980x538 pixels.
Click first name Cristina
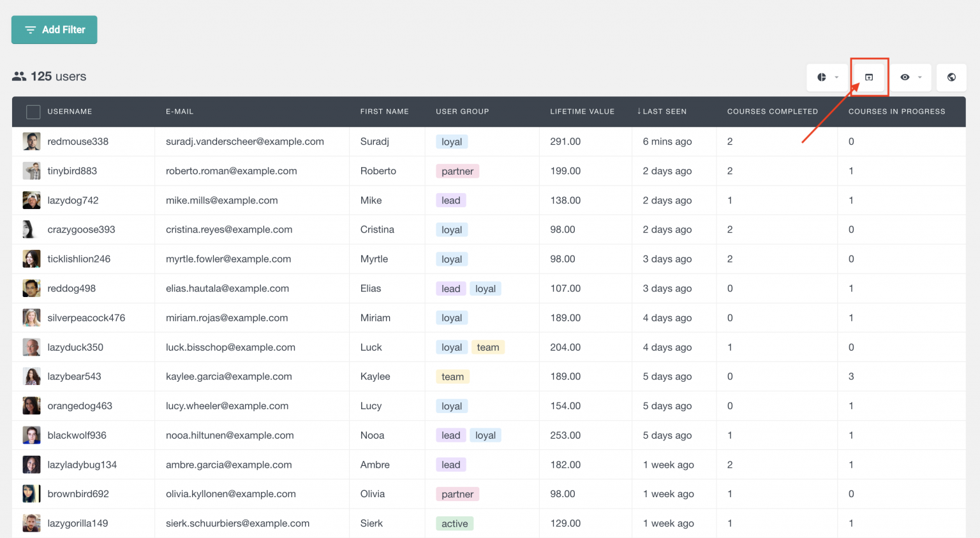377,229
